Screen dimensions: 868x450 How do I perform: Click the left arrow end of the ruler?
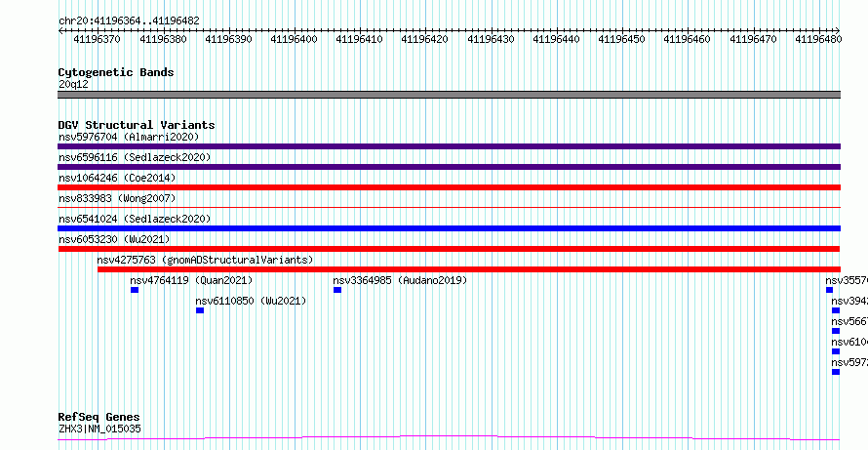point(60,30)
